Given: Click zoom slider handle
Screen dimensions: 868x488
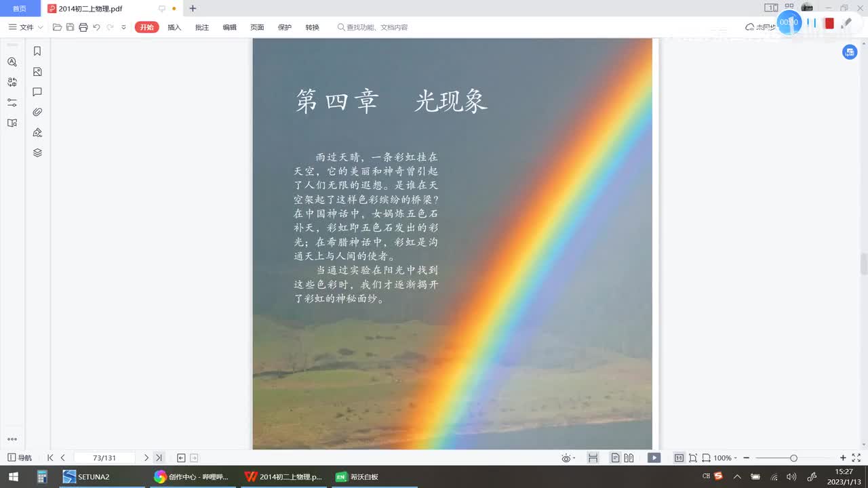Looking at the screenshot, I should pos(793,458).
